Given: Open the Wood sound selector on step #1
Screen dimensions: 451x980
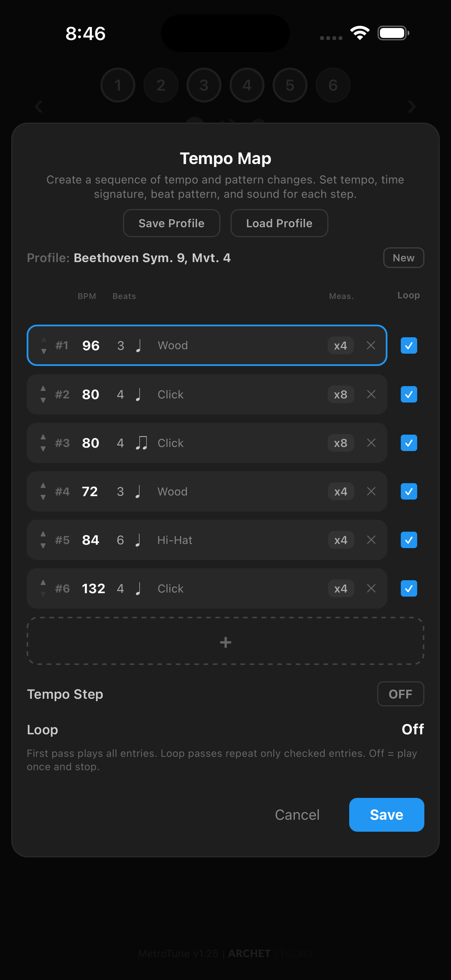Looking at the screenshot, I should [x=172, y=345].
